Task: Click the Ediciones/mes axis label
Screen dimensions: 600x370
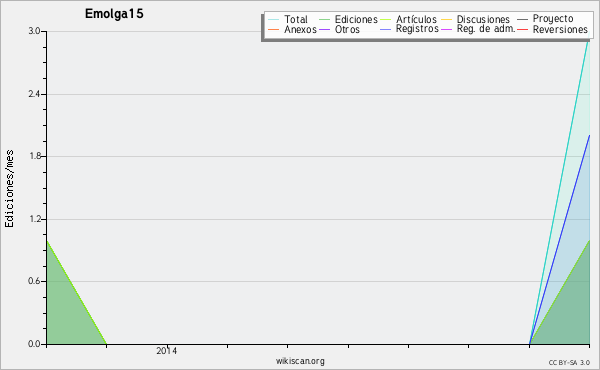Action: (x=9, y=189)
